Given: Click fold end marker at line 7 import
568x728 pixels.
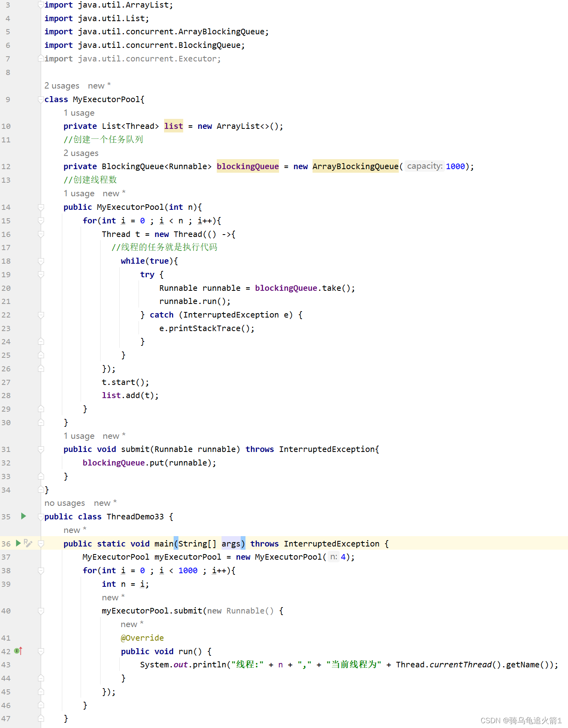Looking at the screenshot, I should tap(41, 59).
